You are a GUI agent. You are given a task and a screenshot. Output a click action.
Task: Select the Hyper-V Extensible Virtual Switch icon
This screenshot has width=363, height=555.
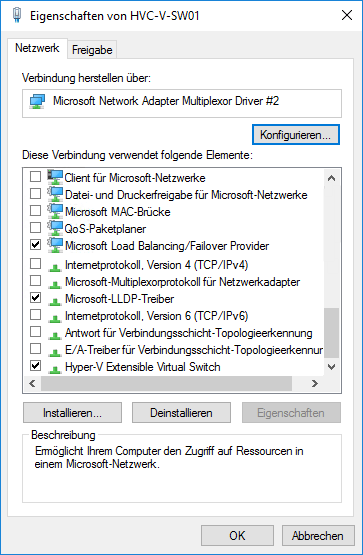point(55,369)
